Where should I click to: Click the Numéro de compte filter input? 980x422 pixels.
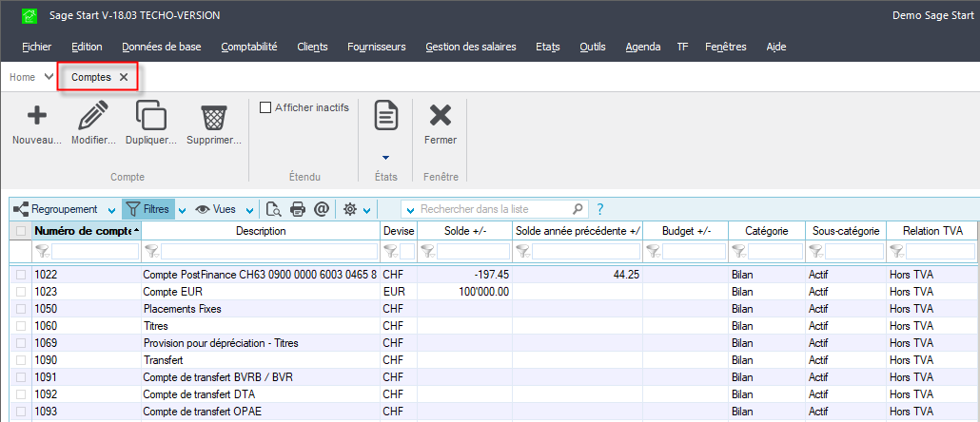click(95, 252)
